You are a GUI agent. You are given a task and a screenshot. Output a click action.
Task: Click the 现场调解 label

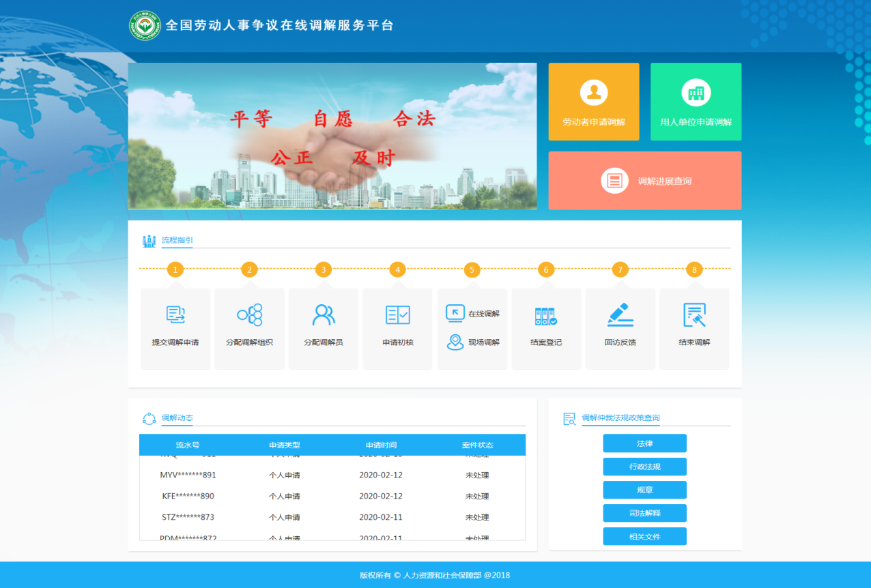pyautogui.click(x=484, y=342)
